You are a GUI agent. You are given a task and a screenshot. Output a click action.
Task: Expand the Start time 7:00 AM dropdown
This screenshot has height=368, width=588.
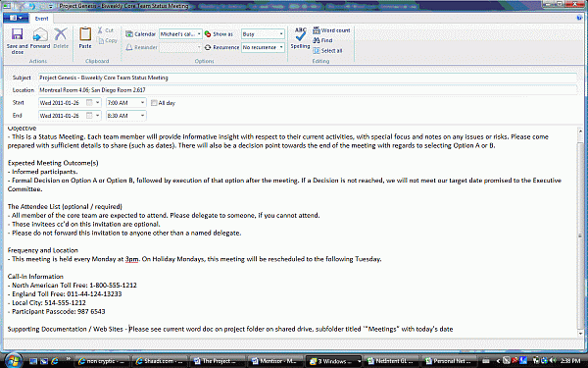point(142,102)
